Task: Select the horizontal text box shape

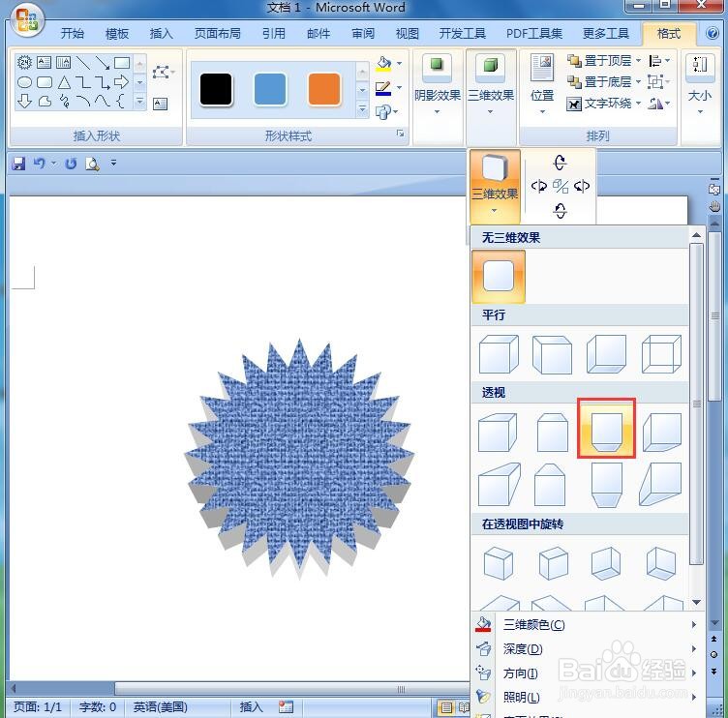Action: pyautogui.click(x=45, y=62)
